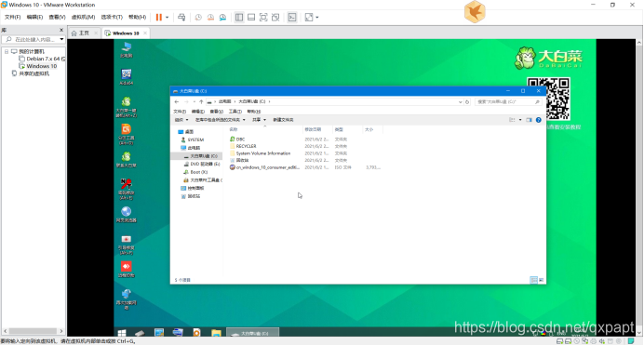This screenshot has height=345, width=644.
Task: Open Explorer help blue question icon
Action: point(539,120)
